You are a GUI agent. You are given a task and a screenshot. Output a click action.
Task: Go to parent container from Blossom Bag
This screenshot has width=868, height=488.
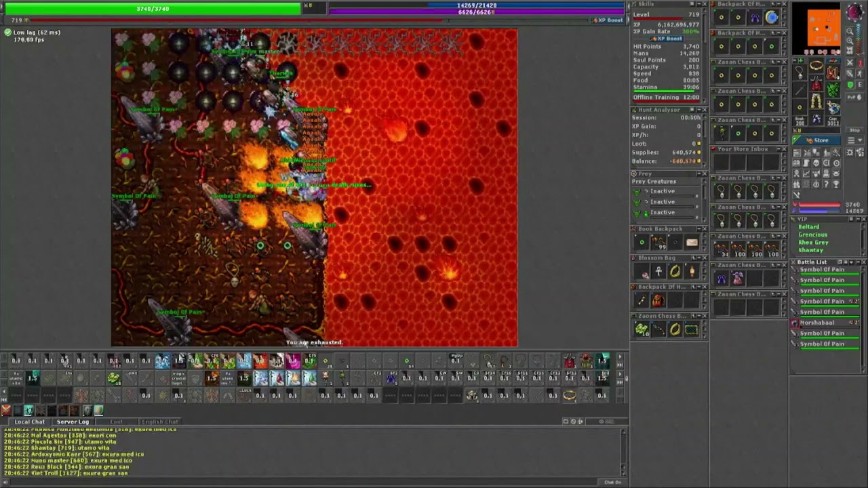click(x=694, y=258)
